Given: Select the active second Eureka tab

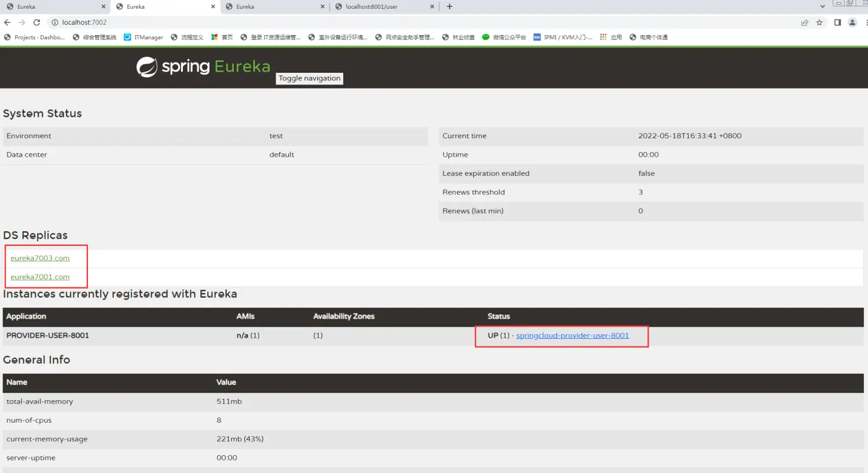Looking at the screenshot, I should [164, 6].
